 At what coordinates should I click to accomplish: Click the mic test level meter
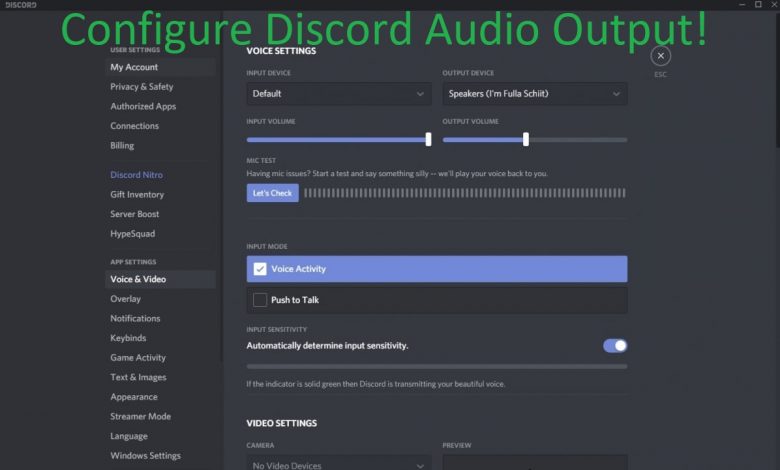click(465, 193)
